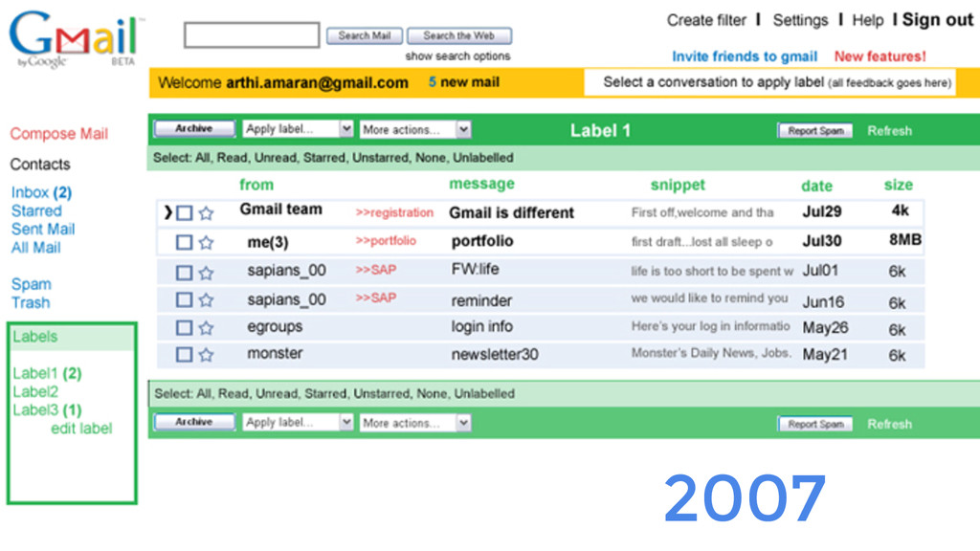Click Invite friends to gmail link
Screen dimensions: 980x551
(745, 56)
